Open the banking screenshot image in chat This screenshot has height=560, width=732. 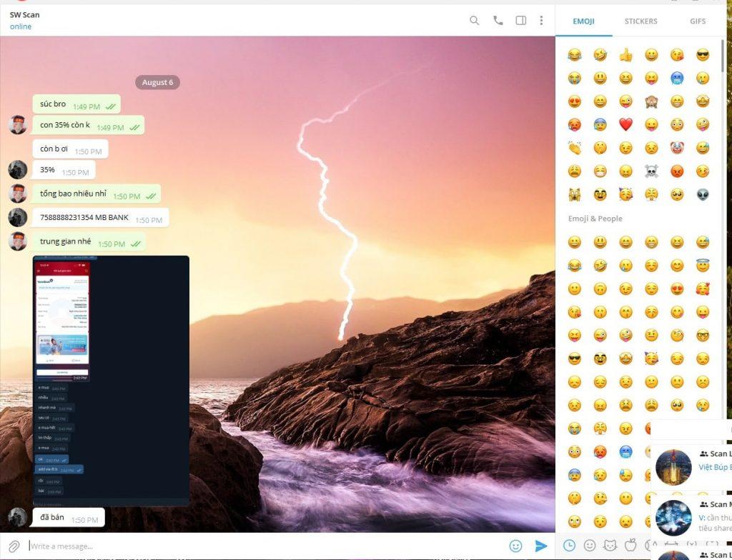pos(111,380)
